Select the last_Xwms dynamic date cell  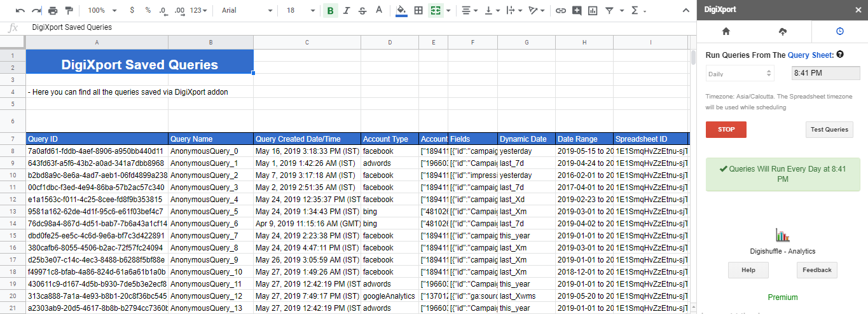(527, 296)
